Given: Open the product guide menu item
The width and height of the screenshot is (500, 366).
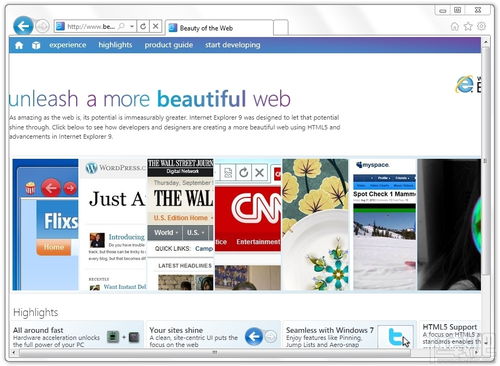Looking at the screenshot, I should click(169, 45).
